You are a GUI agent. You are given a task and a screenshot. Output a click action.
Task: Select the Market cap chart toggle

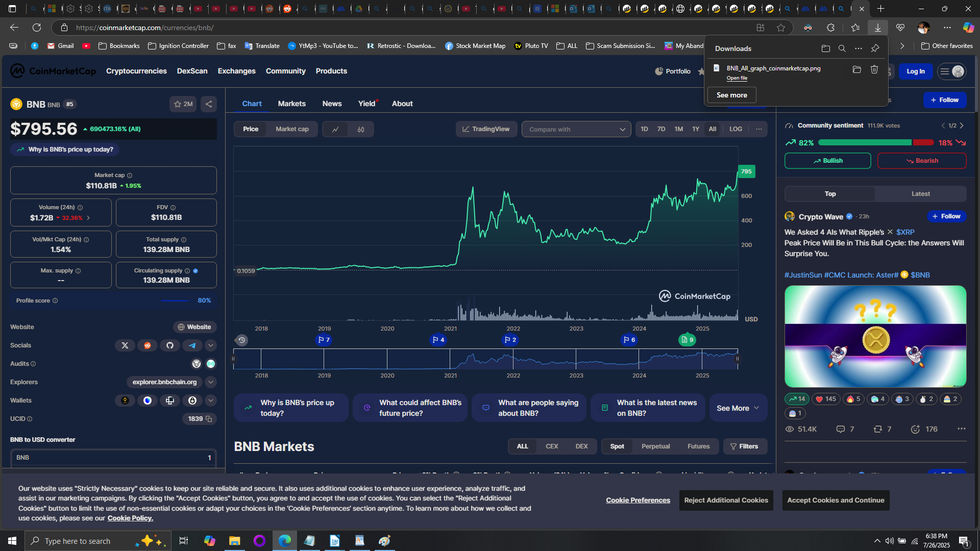point(292,129)
